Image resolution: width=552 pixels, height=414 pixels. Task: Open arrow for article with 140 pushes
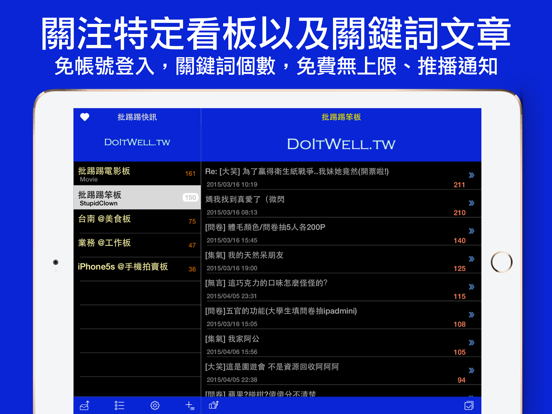[x=471, y=231]
